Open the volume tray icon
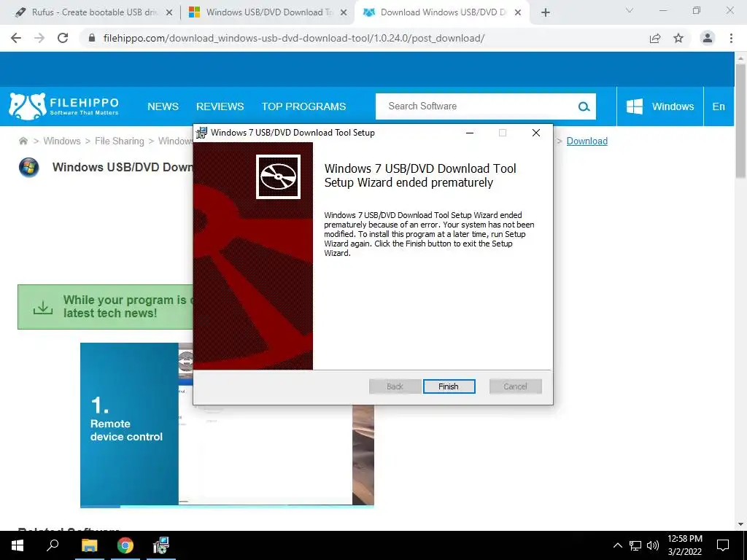747x560 pixels. coord(653,545)
